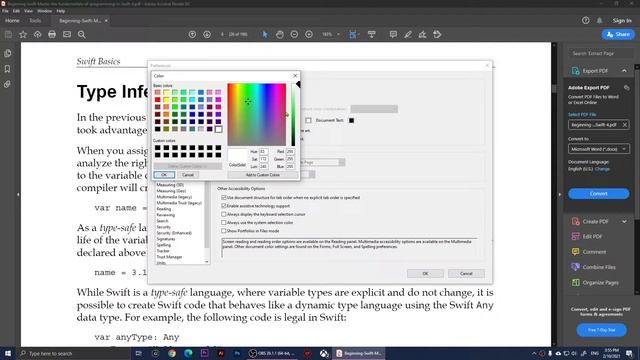Click the read mode toolbar icon

point(371,35)
